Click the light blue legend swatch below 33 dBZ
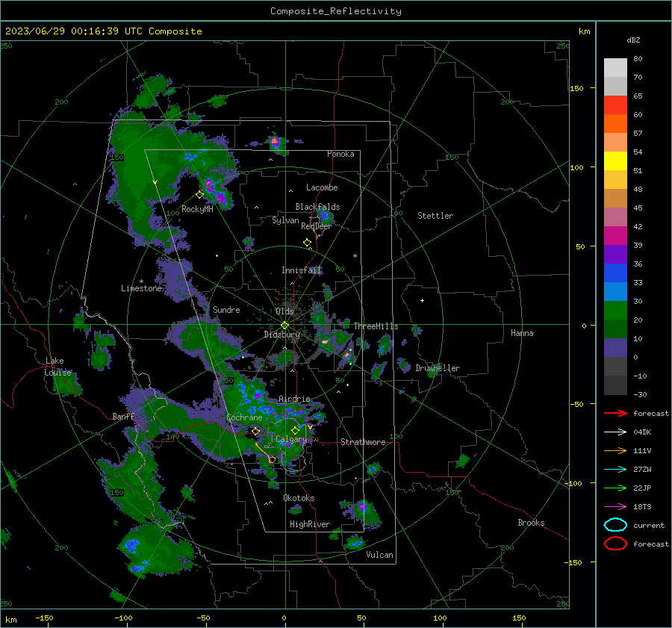Screen dimensions: 672x628 pyautogui.click(x=615, y=291)
